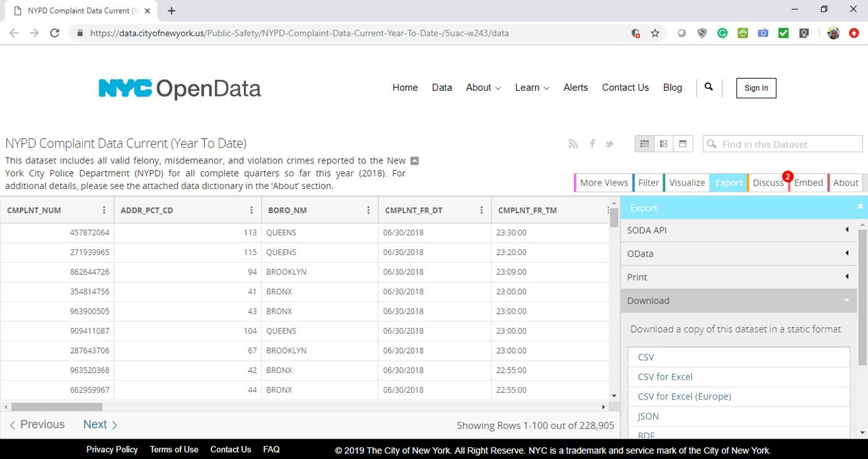Open CMPLNT_NUM column options menu
This screenshot has width=868, height=459.
pos(104,210)
